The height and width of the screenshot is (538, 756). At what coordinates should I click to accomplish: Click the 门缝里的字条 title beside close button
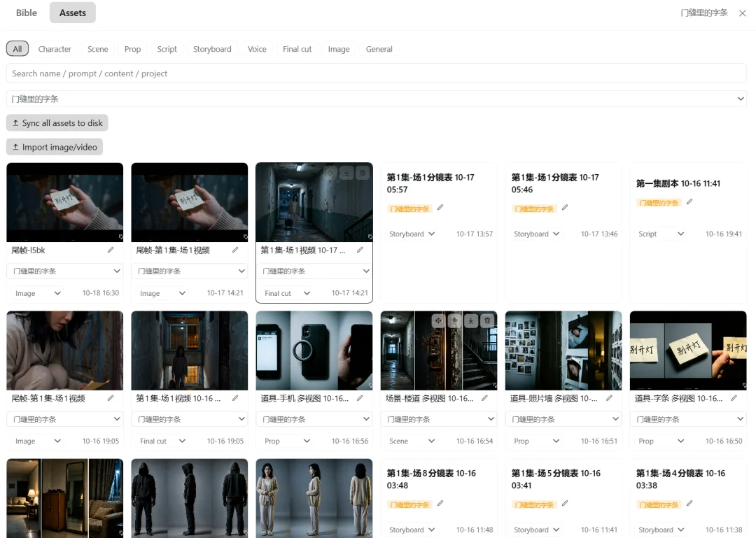(x=704, y=13)
